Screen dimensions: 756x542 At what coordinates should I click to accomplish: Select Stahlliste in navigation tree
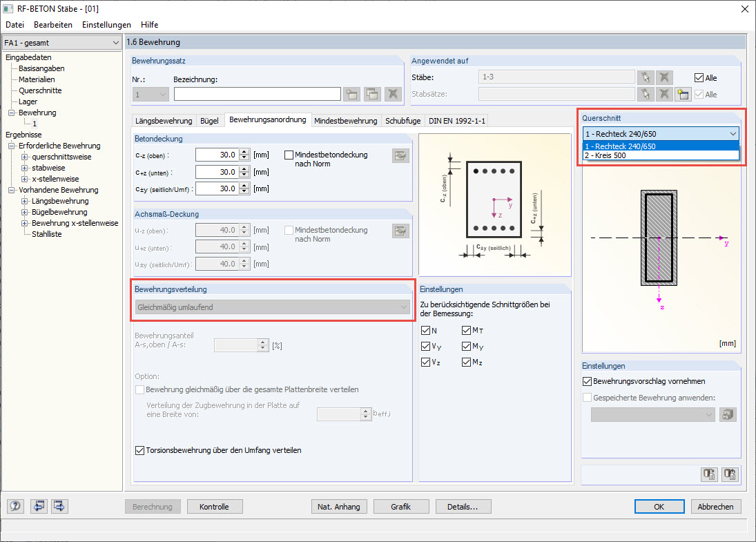tap(47, 234)
